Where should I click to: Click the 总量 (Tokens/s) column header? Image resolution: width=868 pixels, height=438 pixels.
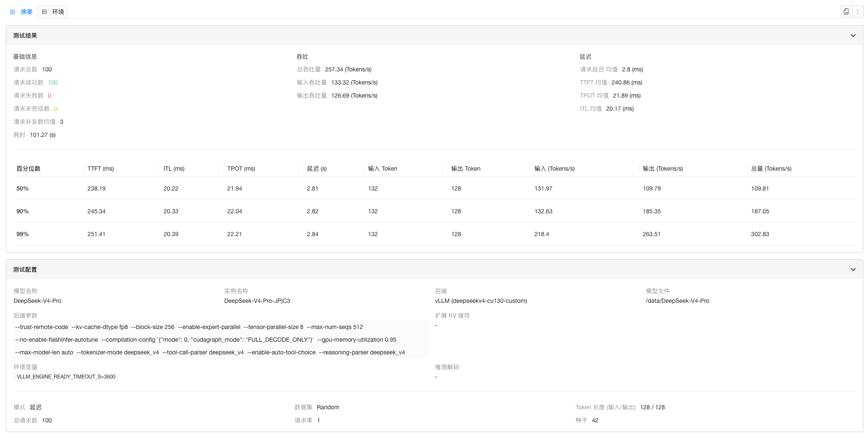(771, 169)
